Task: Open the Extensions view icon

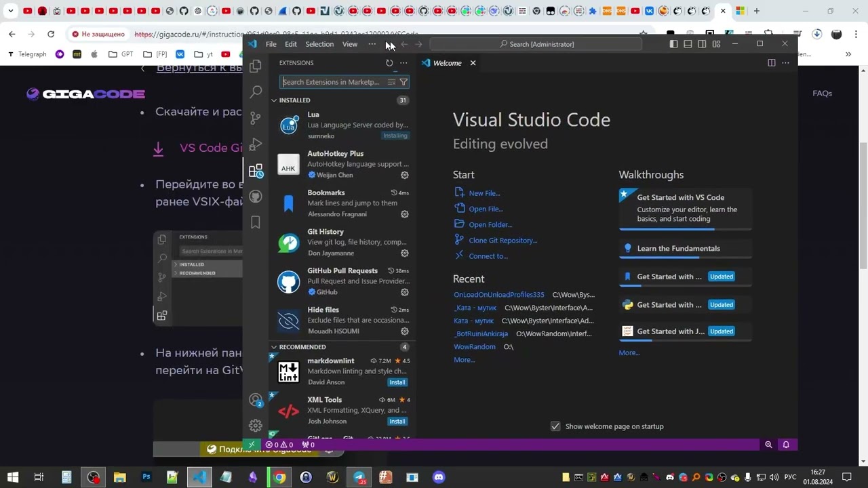Action: click(x=256, y=171)
